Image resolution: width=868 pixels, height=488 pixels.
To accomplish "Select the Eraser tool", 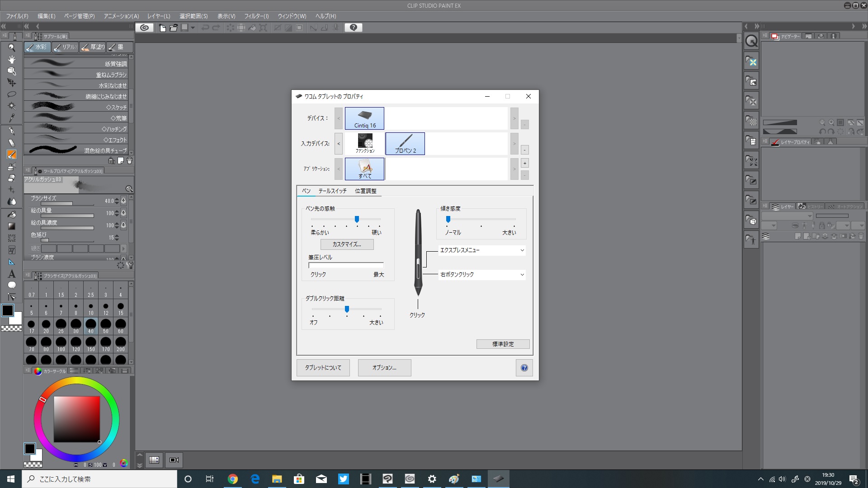I will coord(12,178).
